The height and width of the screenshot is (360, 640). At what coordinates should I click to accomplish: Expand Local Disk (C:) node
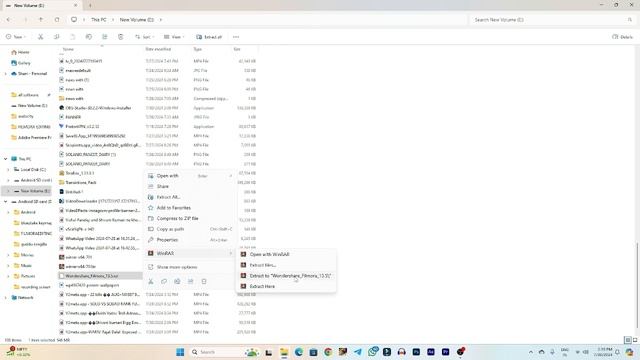pos(9,169)
